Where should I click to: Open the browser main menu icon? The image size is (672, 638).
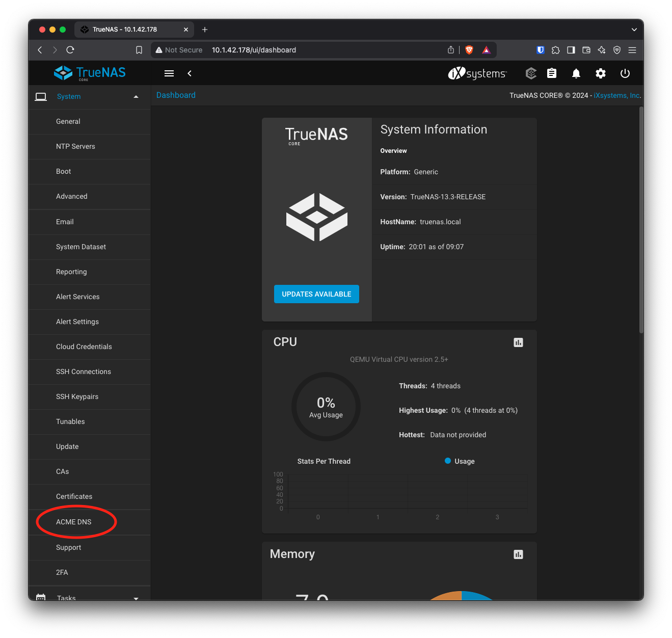tap(632, 50)
